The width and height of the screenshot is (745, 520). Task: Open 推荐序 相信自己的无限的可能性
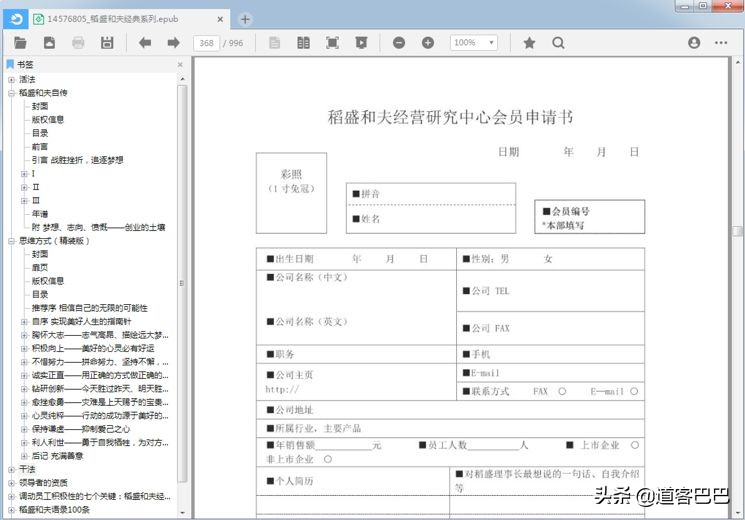pos(89,308)
